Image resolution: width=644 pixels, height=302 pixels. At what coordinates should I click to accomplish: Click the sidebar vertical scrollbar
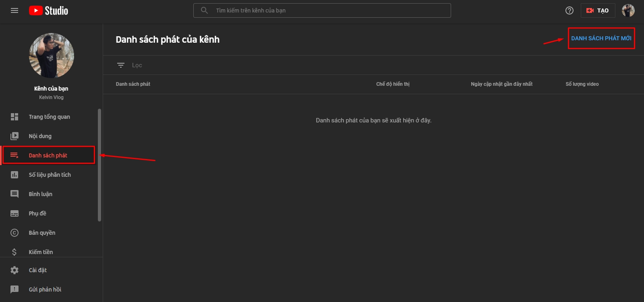coord(99,165)
